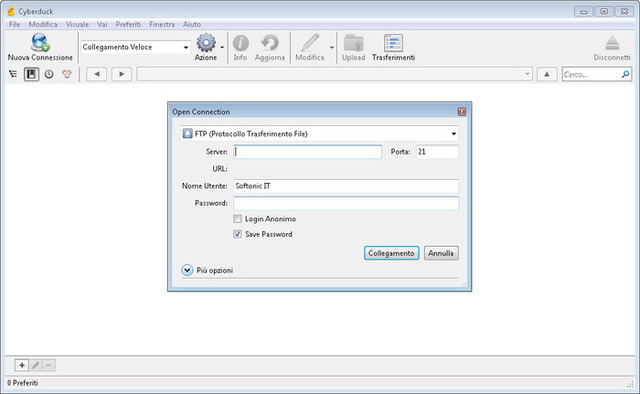Click the Cyberduck duck title icon

click(x=11, y=11)
